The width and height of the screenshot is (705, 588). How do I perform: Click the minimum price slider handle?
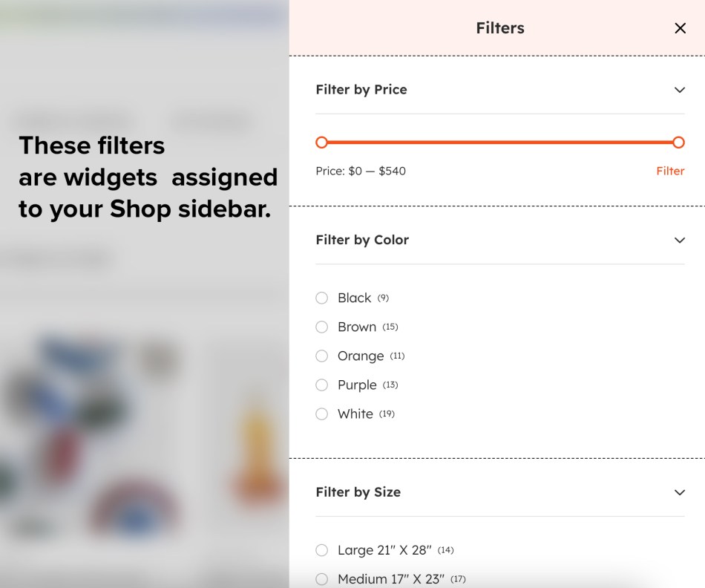[x=321, y=143]
